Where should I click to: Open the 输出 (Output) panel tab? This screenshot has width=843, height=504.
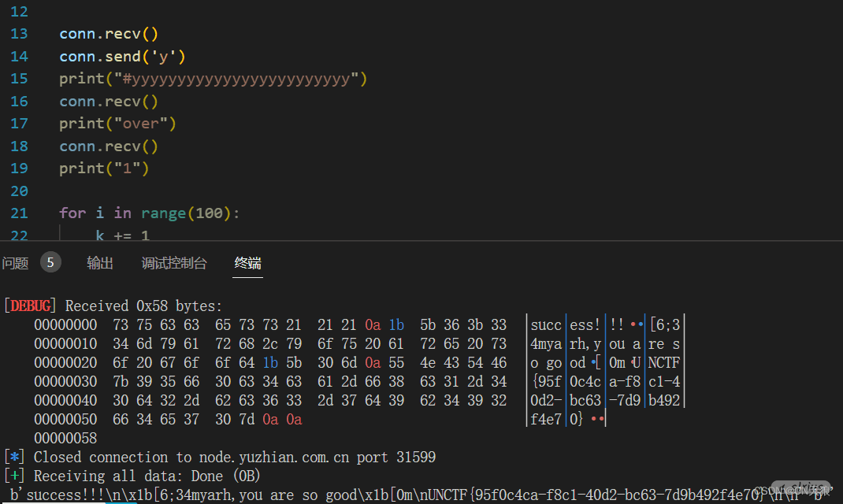coord(100,263)
